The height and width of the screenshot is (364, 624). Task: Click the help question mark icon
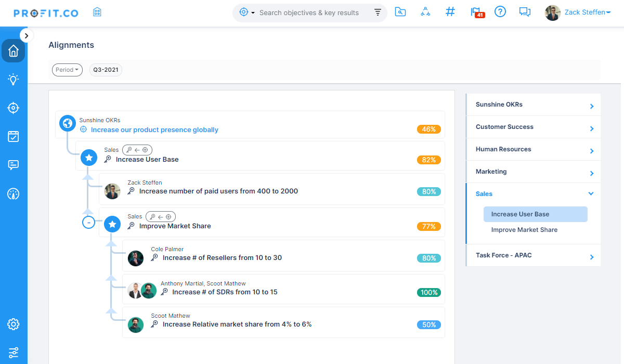pos(500,11)
